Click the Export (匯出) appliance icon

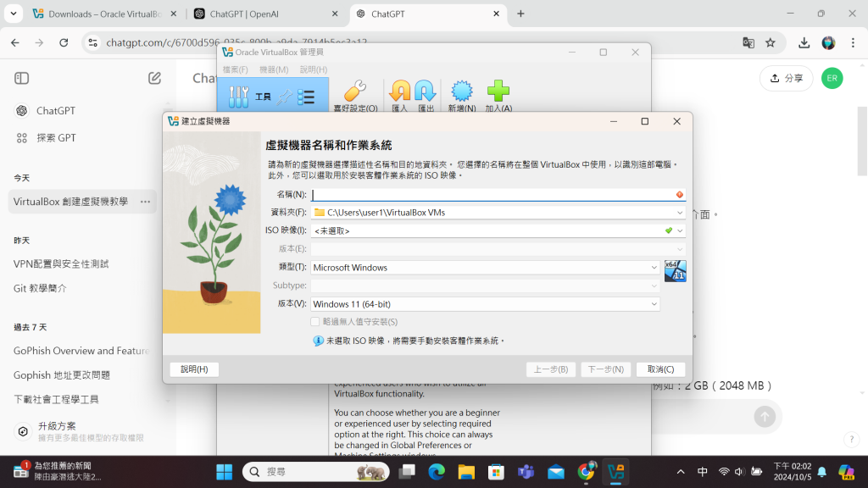pos(426,96)
